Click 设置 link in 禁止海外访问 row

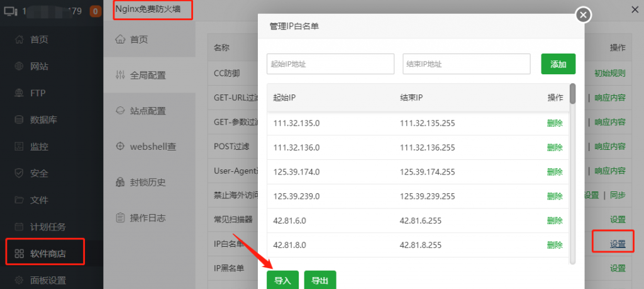pyautogui.click(x=591, y=195)
